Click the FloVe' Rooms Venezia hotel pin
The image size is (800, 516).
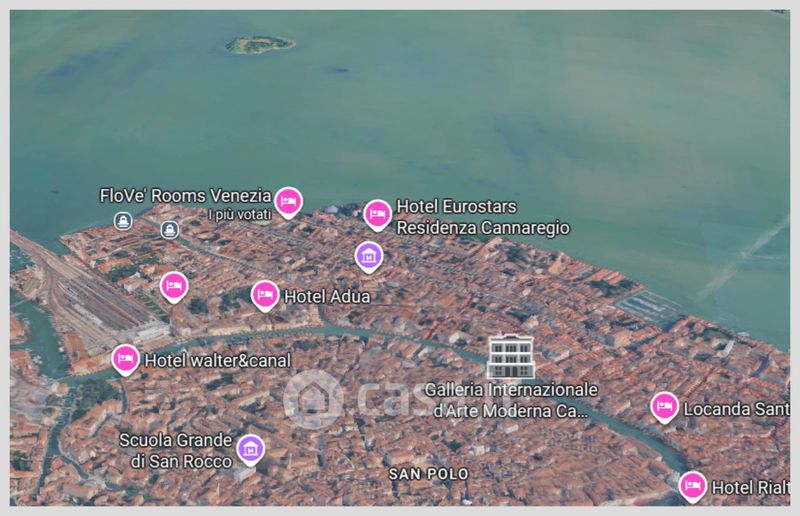(288, 201)
